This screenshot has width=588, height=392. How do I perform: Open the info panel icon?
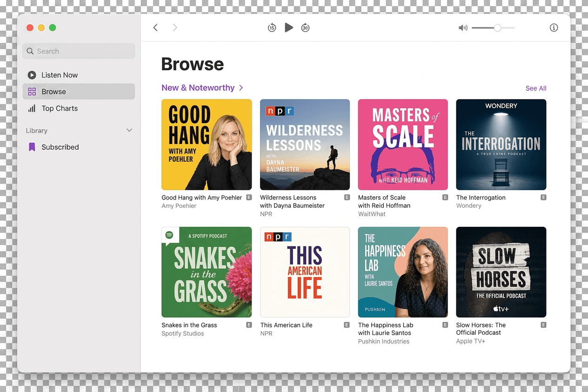(554, 27)
